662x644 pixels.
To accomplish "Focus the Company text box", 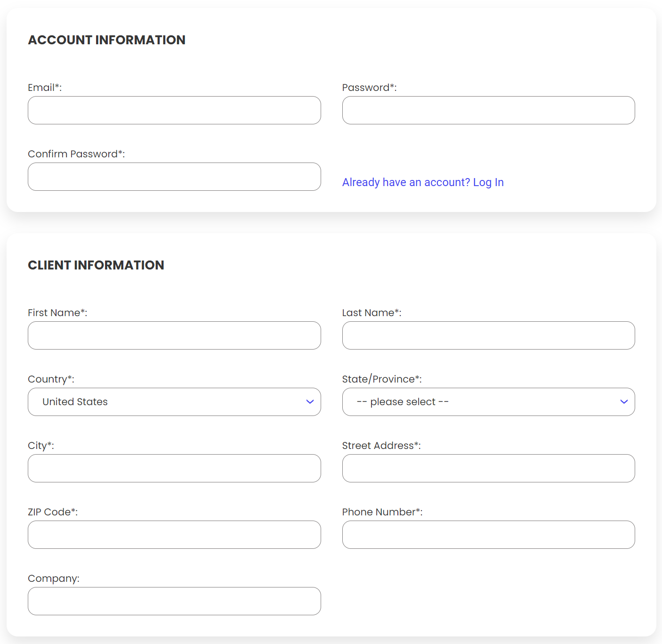I will pyautogui.click(x=174, y=601).
